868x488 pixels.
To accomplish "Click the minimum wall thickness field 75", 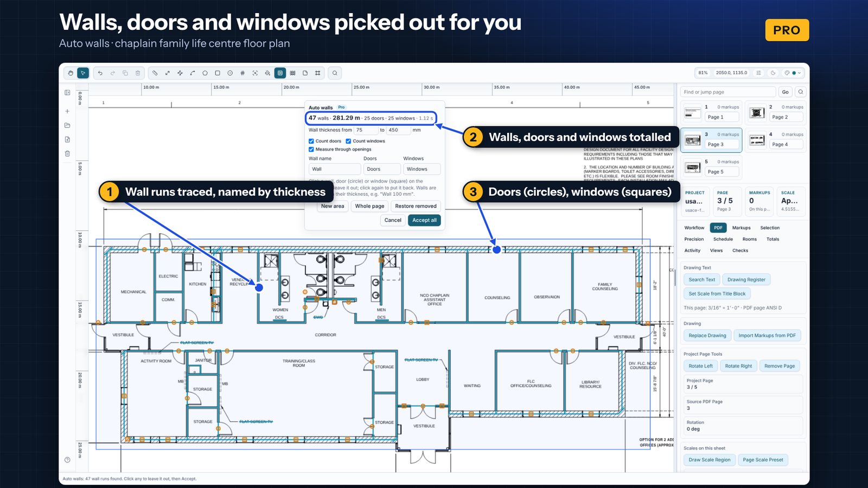I will point(366,130).
